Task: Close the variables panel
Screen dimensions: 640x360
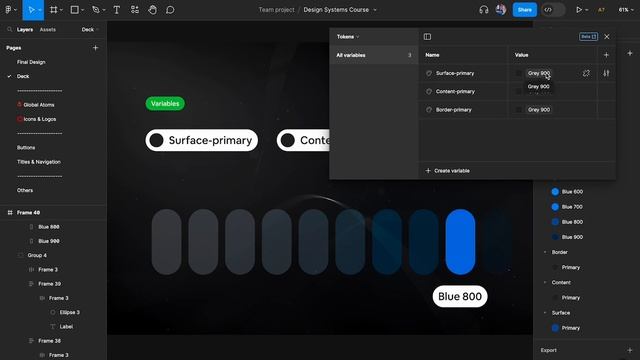Action: point(607,37)
